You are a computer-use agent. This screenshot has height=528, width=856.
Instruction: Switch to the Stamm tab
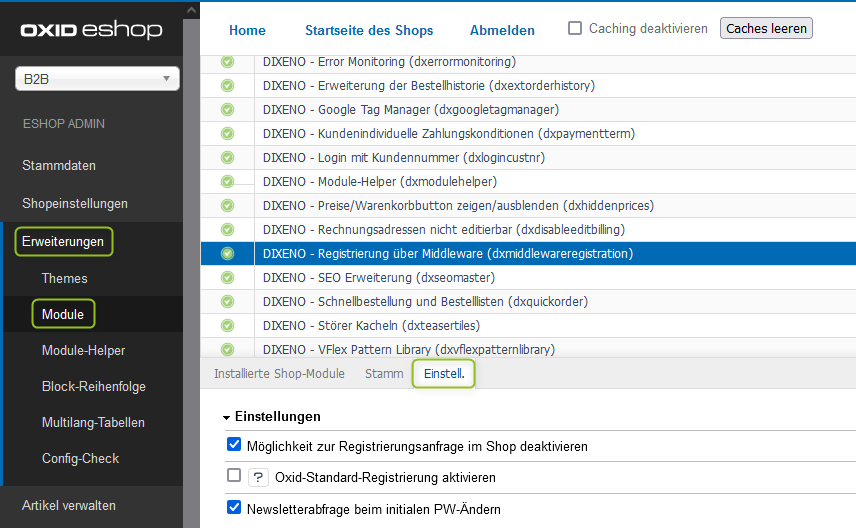point(384,373)
